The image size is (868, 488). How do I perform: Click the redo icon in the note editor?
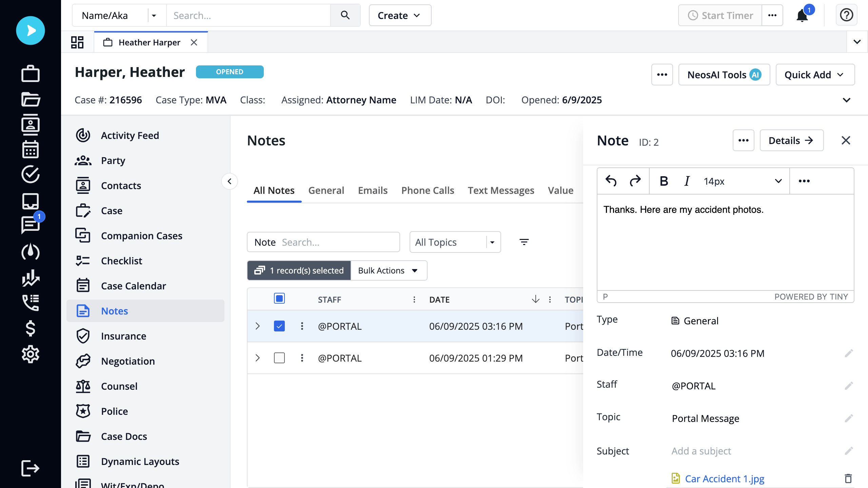635,181
